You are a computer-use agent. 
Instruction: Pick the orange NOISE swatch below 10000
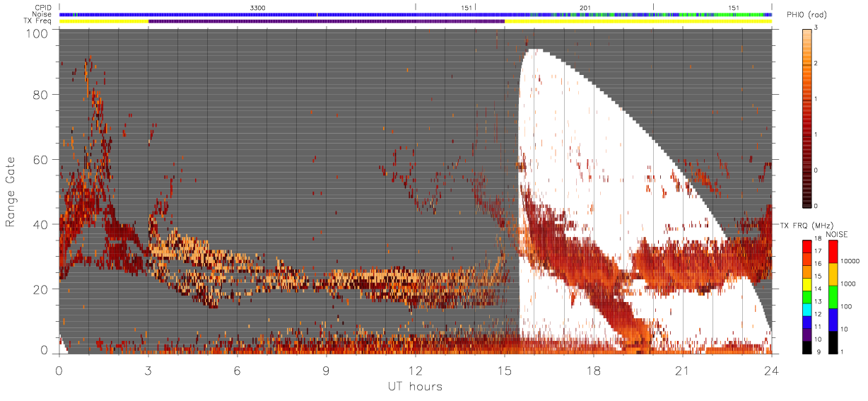[832, 274]
